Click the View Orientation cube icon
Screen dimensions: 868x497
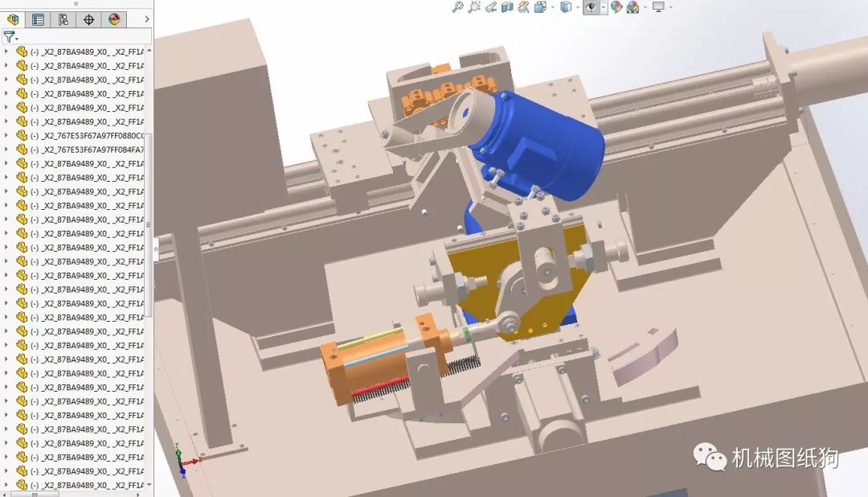pyautogui.click(x=540, y=7)
